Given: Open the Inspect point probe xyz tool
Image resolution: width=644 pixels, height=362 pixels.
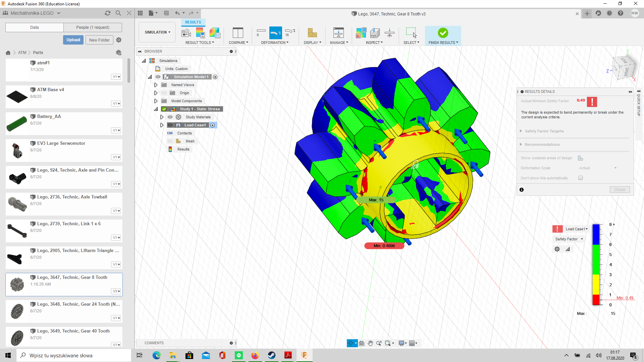Looking at the screenshot, I should coord(375,33).
